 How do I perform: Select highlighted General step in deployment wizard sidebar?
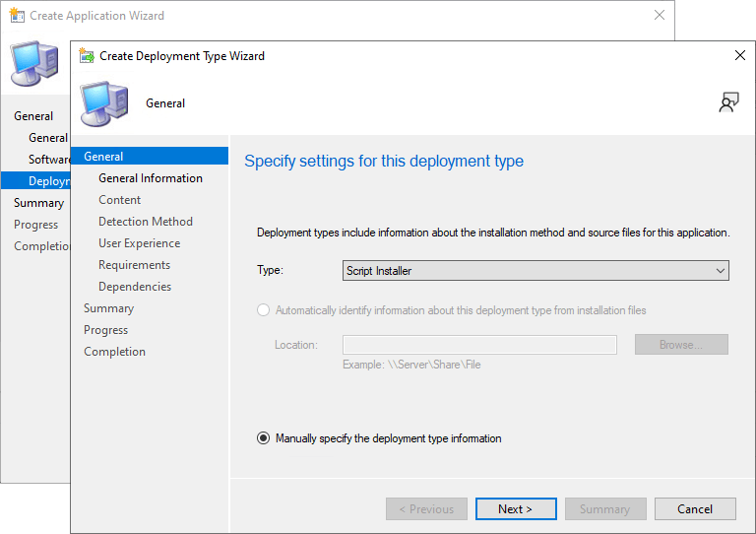point(150,157)
